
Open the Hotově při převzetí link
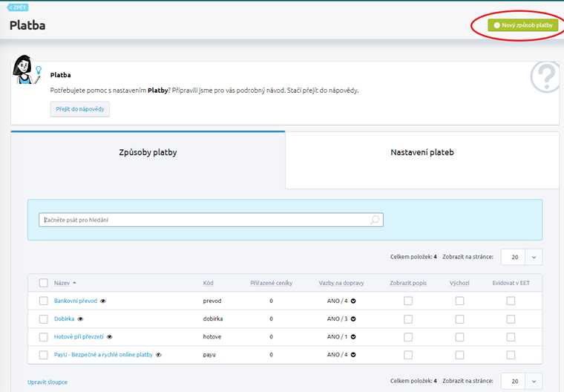pyautogui.click(x=79, y=337)
